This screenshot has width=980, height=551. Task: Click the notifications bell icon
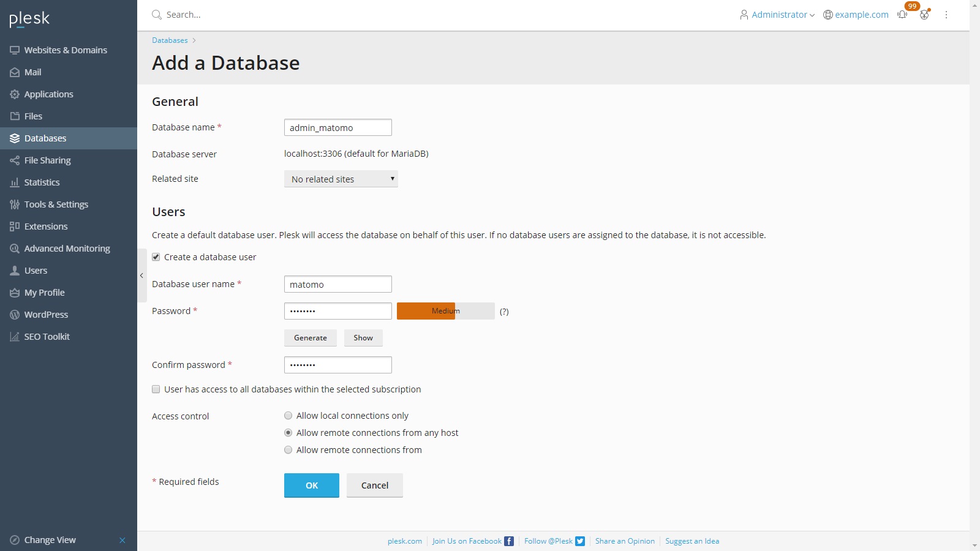[902, 15]
